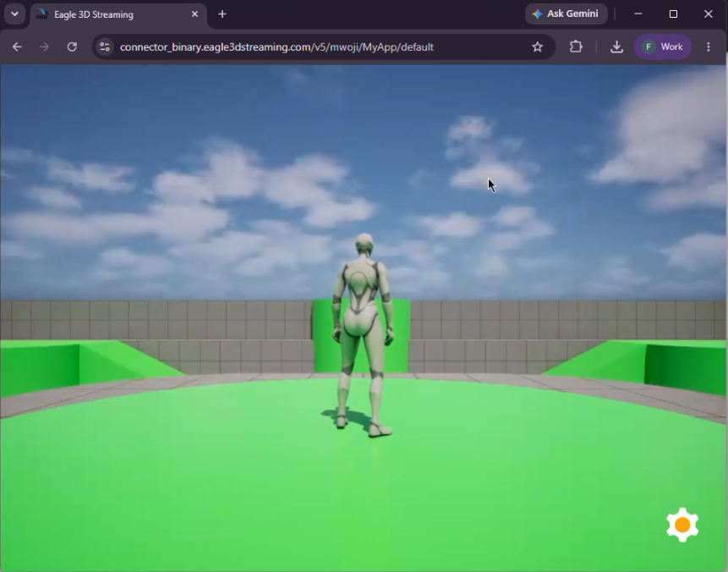
Task: Open the Work profile button
Action: point(663,47)
